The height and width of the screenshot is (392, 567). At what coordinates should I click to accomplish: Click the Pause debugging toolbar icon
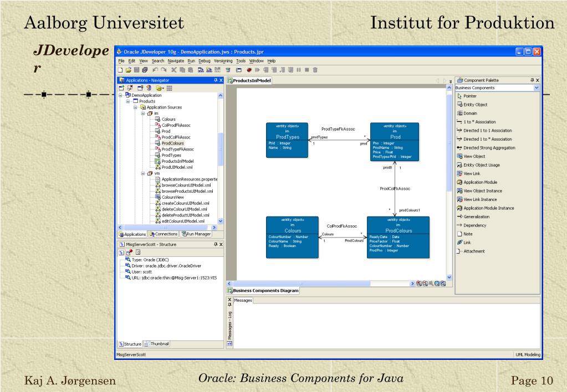click(299, 70)
